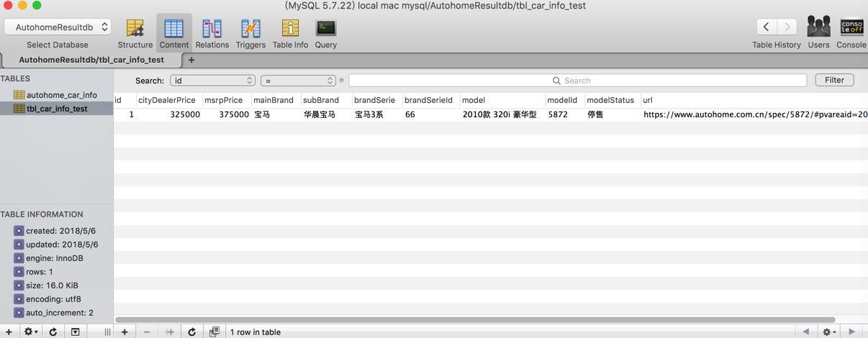The height and width of the screenshot is (338, 868).
Task: Add a new row to the table
Action: click(x=125, y=332)
